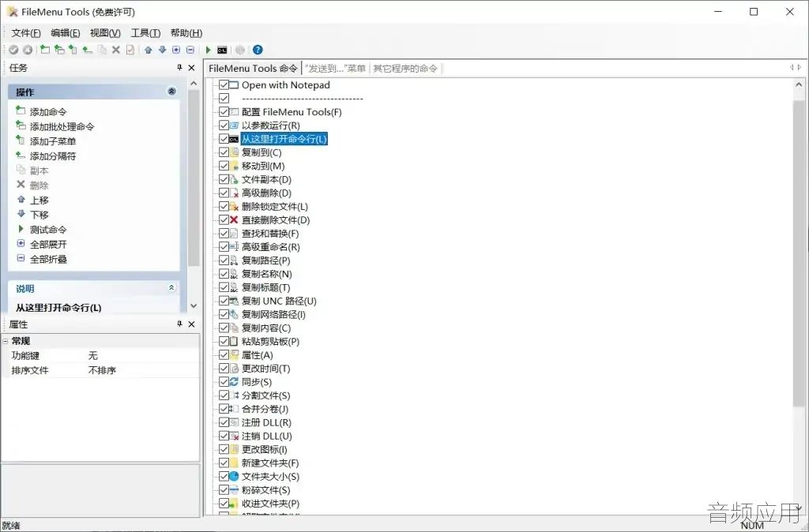Click the blue pie icon beside 文件夹大小(S)
The height and width of the screenshot is (532, 809).
pyautogui.click(x=234, y=476)
